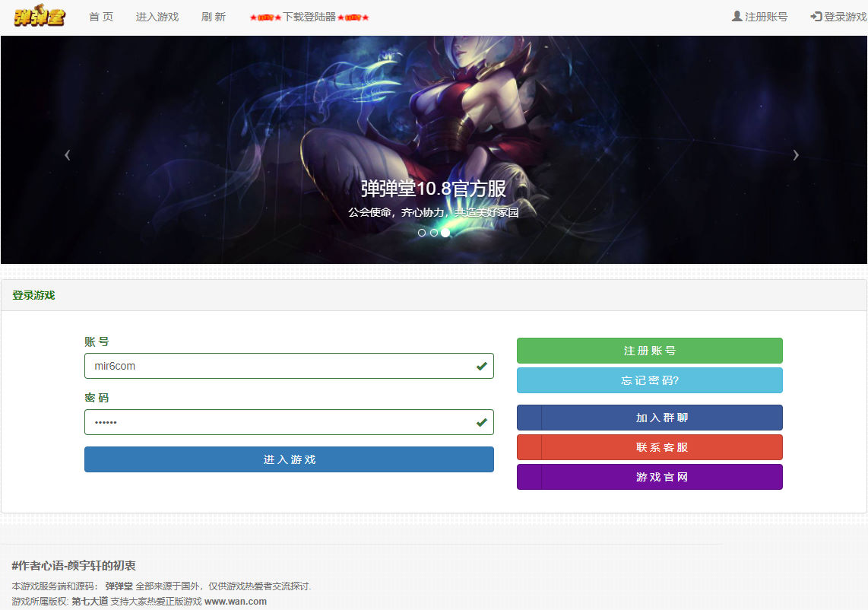The image size is (868, 610).
Task: Focus the 账号 field containing mir6com
Action: click(289, 366)
